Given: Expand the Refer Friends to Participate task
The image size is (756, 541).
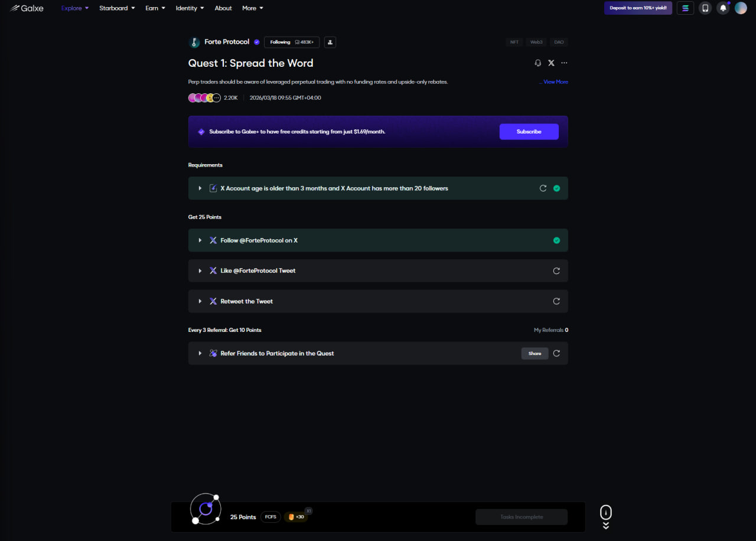Looking at the screenshot, I should point(200,353).
